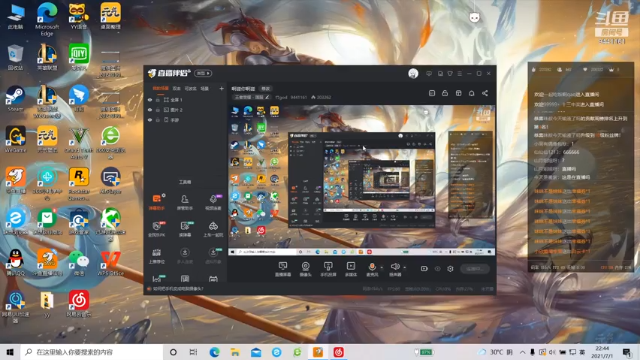This screenshot has height=360, width=640.
Task: Switch to the second scene tab
Action: tap(176, 89)
